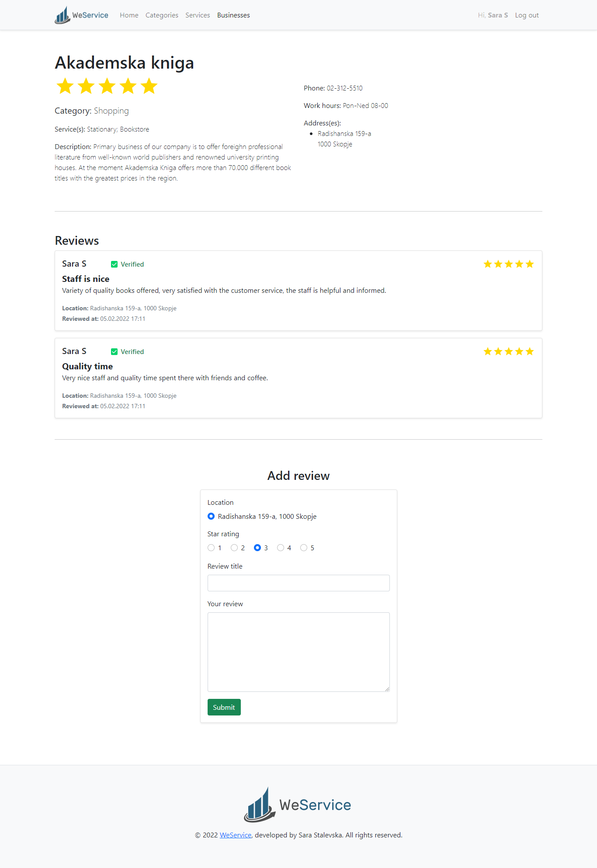The width and height of the screenshot is (597, 868).
Task: Click the large WeService footer logo
Action: (298, 805)
